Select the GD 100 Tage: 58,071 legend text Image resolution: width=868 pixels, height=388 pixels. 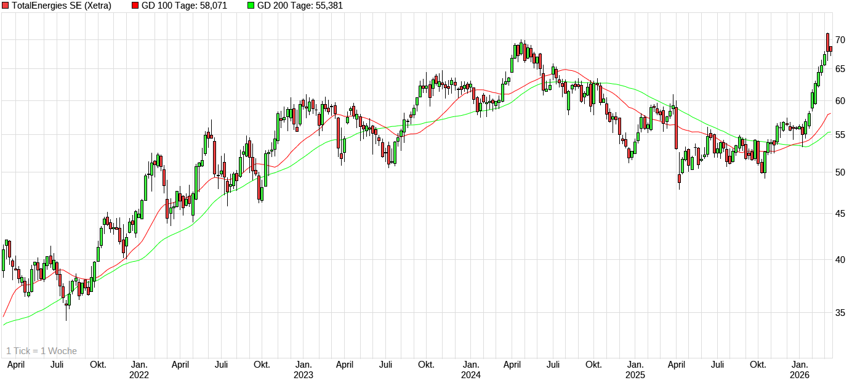click(x=188, y=6)
